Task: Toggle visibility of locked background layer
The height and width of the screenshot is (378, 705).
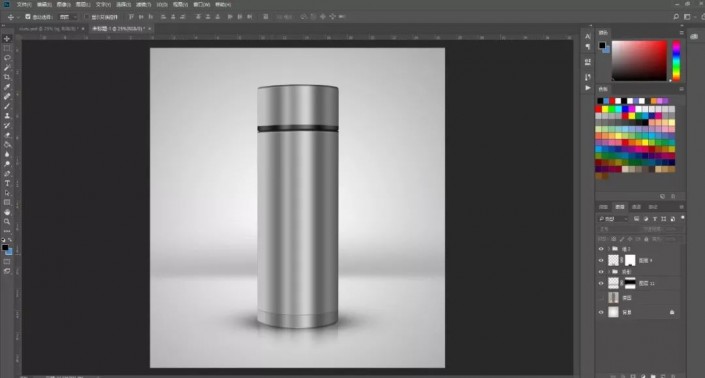Action: click(601, 312)
